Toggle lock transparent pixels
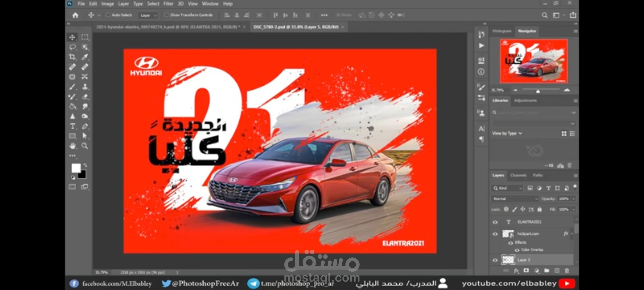This screenshot has width=644, height=290. (506, 209)
